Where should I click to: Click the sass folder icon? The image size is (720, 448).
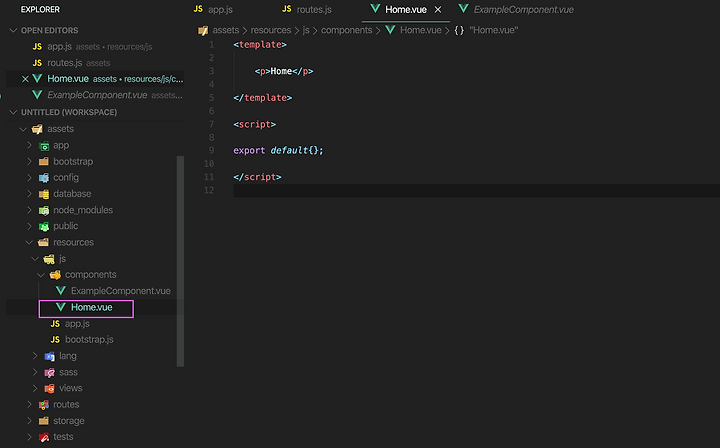click(50, 372)
